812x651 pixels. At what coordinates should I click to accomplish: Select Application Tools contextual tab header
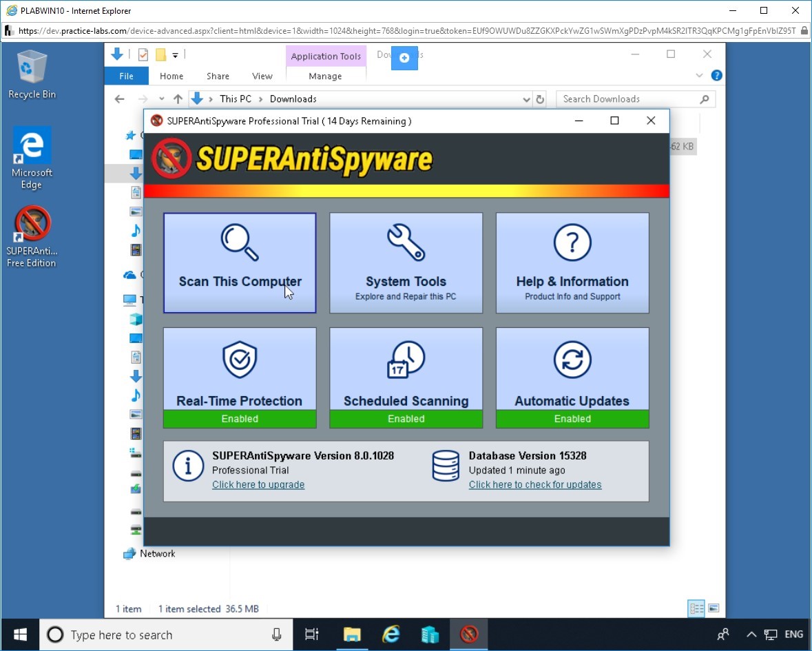pos(326,56)
